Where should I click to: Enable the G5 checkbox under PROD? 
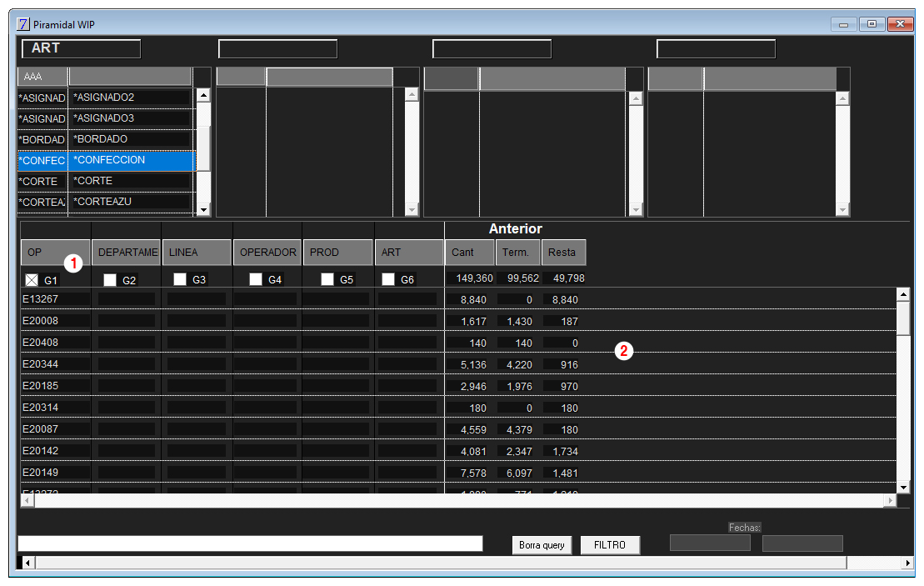327,279
